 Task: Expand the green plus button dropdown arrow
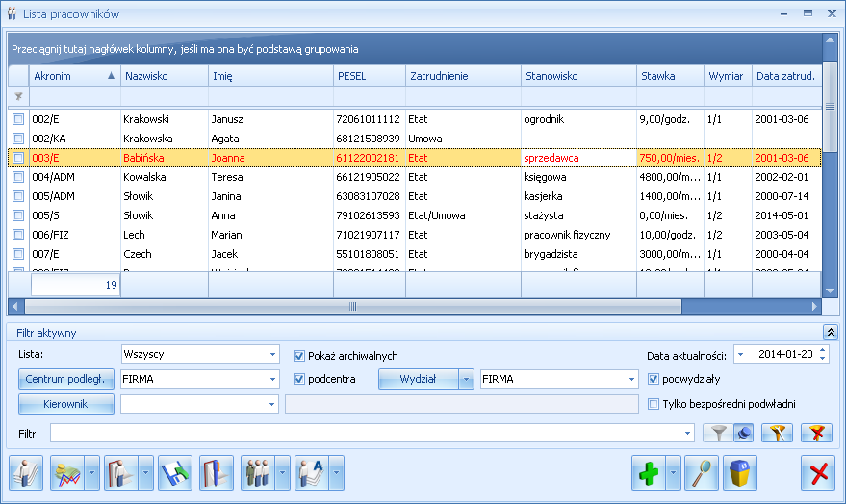pos(673,472)
